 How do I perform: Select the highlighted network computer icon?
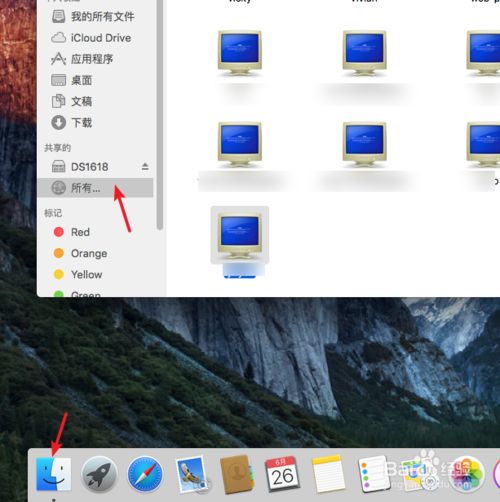pos(240,235)
